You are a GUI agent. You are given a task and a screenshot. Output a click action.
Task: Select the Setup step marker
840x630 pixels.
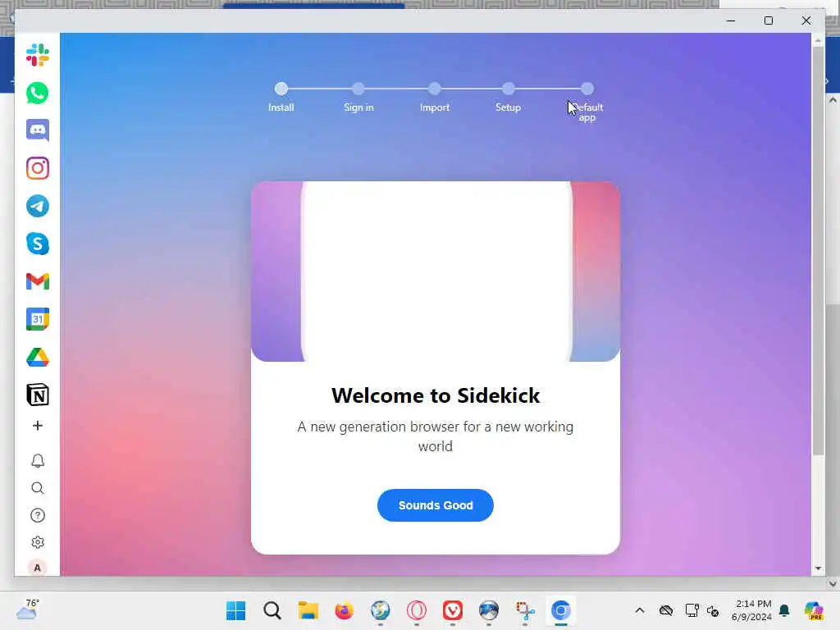point(509,89)
